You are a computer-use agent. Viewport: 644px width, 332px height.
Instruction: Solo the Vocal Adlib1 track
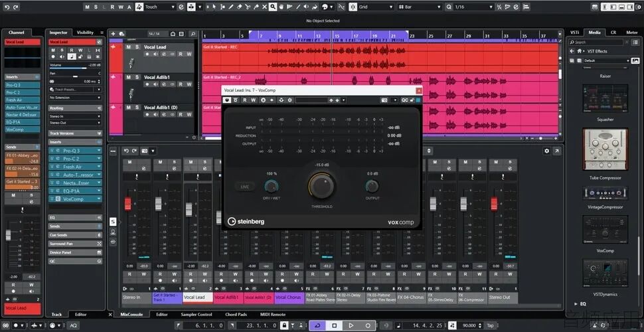pyautogui.click(x=137, y=77)
